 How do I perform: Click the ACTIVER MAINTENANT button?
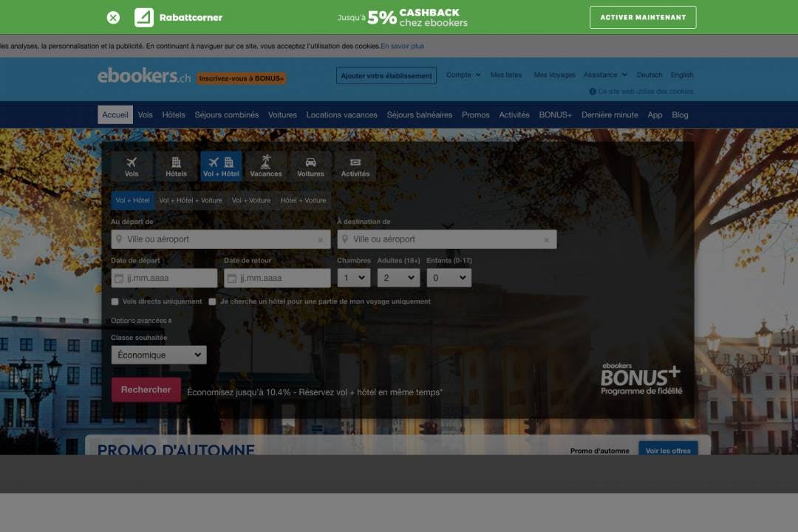click(642, 16)
